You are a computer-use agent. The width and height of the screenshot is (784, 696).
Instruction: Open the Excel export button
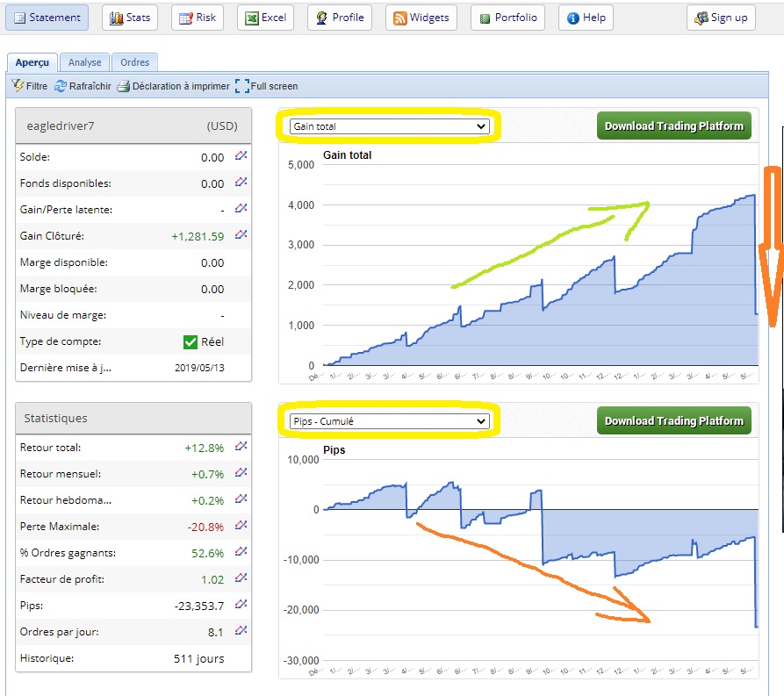point(265,18)
